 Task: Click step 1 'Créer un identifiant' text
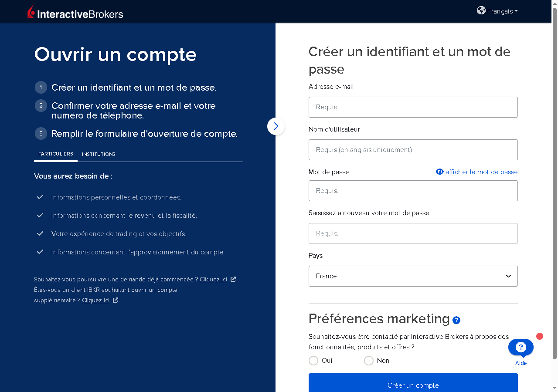134,88
